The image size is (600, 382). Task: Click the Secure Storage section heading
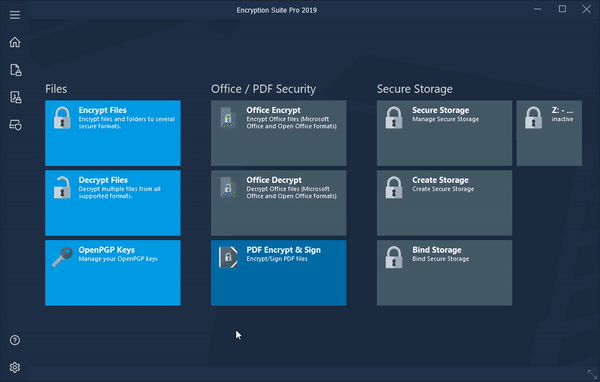[x=415, y=89]
